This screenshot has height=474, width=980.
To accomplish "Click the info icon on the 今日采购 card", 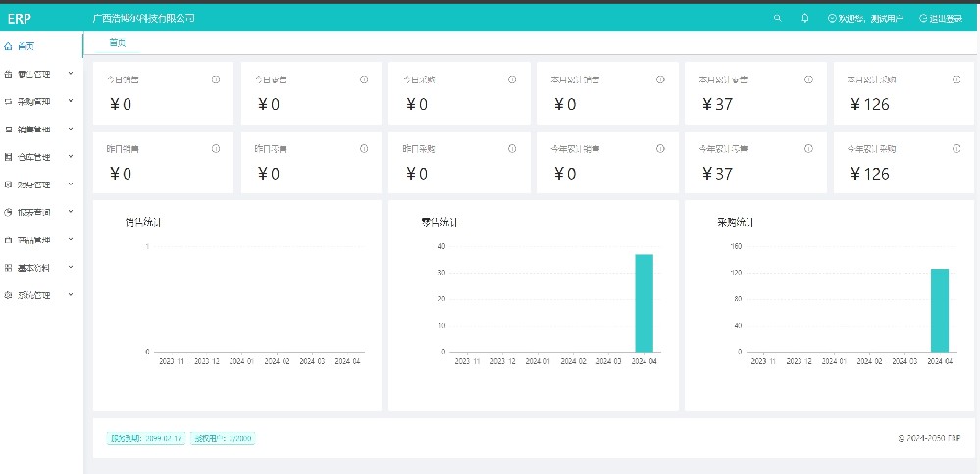I will (x=512, y=79).
